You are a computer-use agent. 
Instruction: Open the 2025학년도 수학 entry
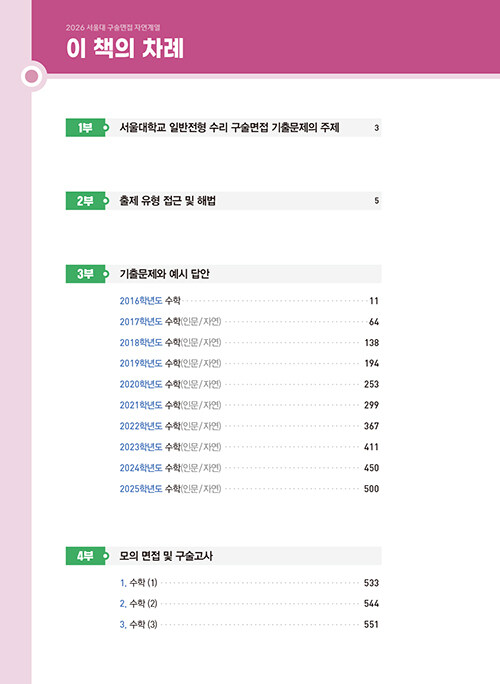point(249,489)
